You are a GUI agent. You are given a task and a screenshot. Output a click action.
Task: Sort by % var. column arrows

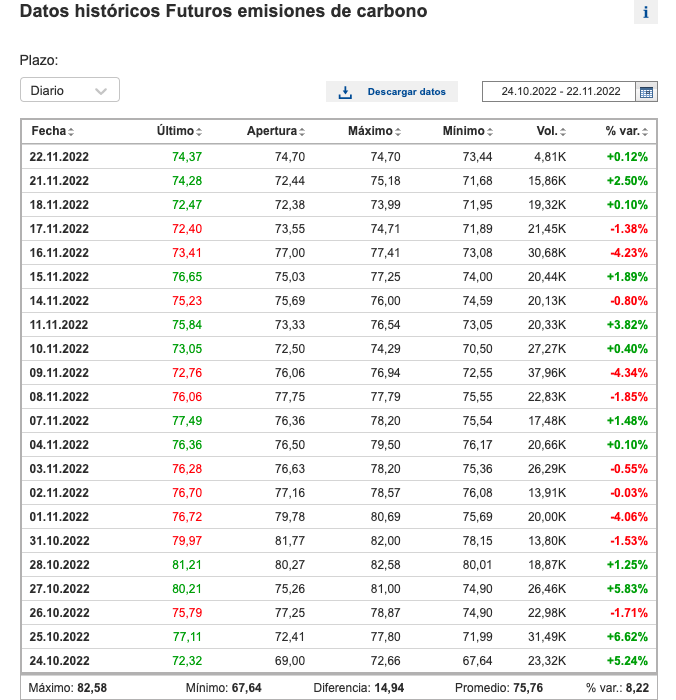pyautogui.click(x=644, y=131)
